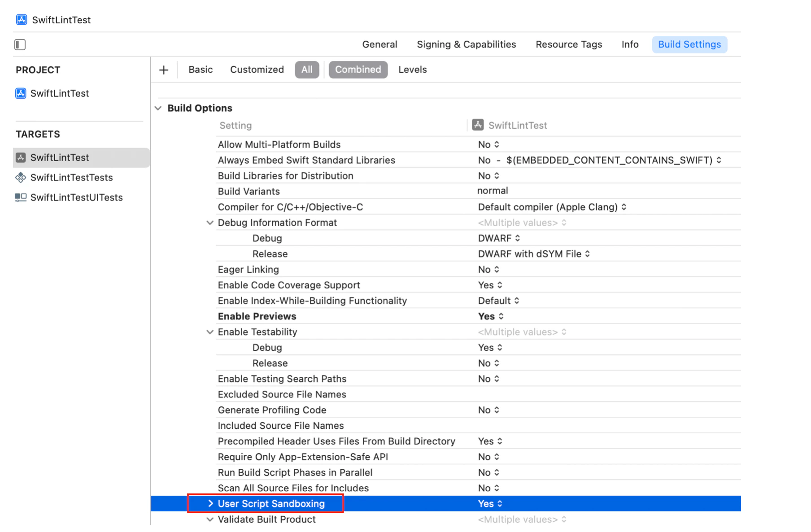Click the Excluded Source File Names setting
The height and width of the screenshot is (532, 811).
pyautogui.click(x=282, y=395)
